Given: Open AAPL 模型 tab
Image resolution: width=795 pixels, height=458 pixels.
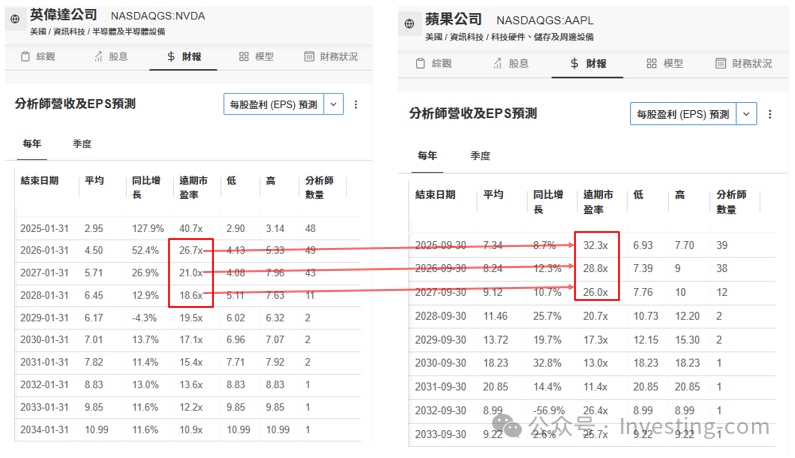Looking at the screenshot, I should [665, 63].
